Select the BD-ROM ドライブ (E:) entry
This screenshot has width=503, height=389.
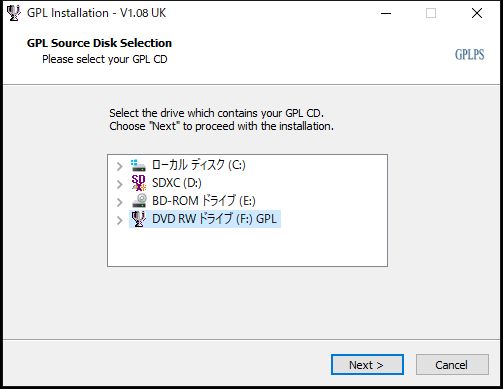click(x=204, y=201)
